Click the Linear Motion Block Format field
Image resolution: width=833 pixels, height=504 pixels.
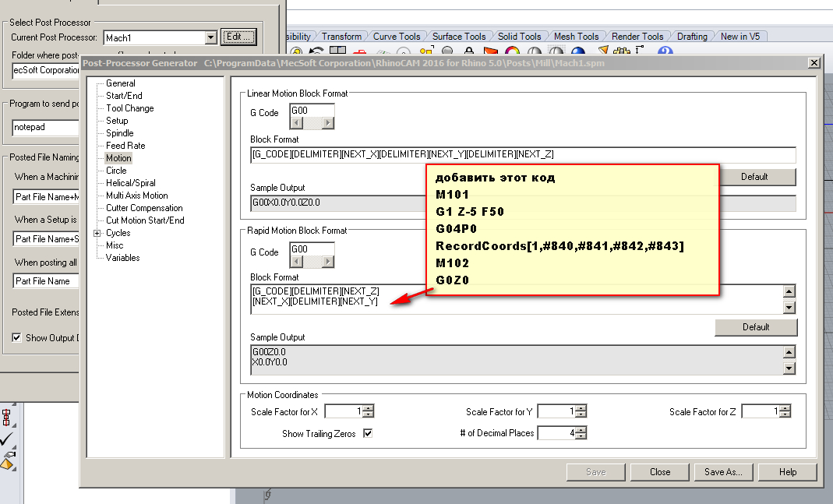click(523, 154)
